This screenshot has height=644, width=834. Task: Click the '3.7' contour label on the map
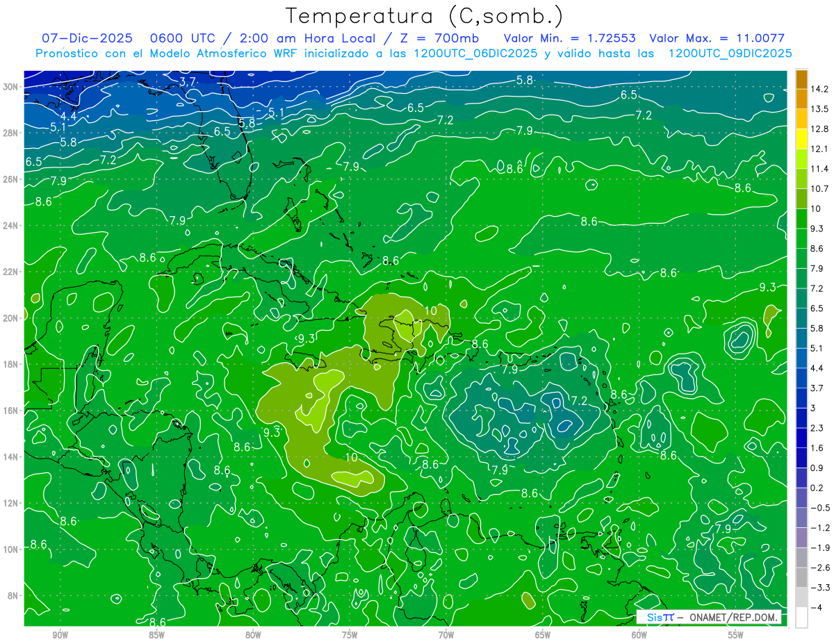(x=188, y=81)
